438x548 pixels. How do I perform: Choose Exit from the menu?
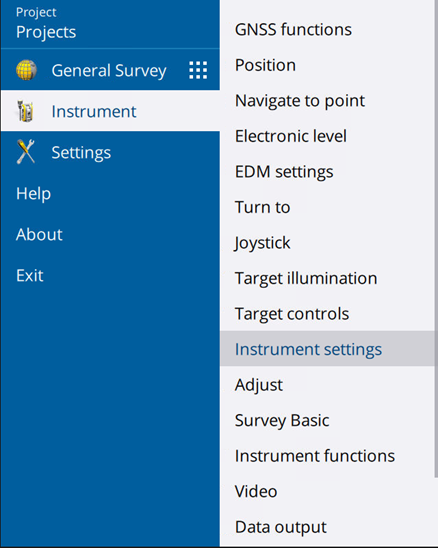30,275
